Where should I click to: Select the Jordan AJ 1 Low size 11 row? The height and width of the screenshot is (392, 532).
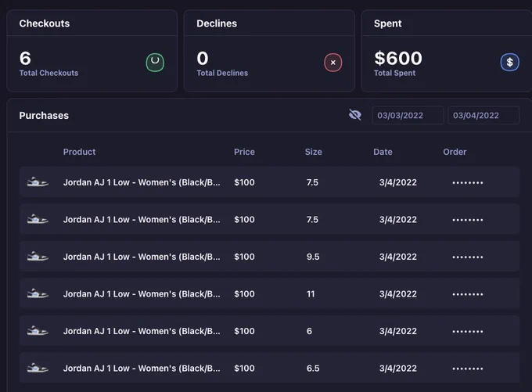pos(269,293)
